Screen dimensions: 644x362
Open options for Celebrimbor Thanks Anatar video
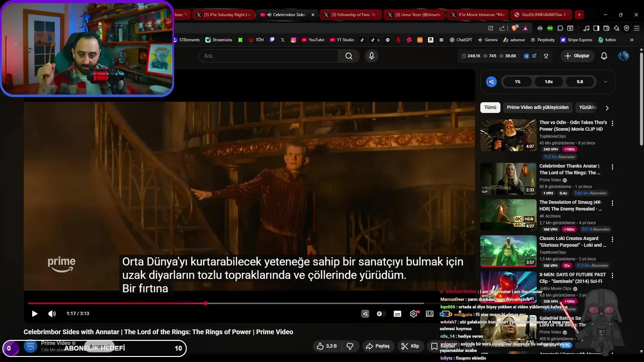[612, 167]
